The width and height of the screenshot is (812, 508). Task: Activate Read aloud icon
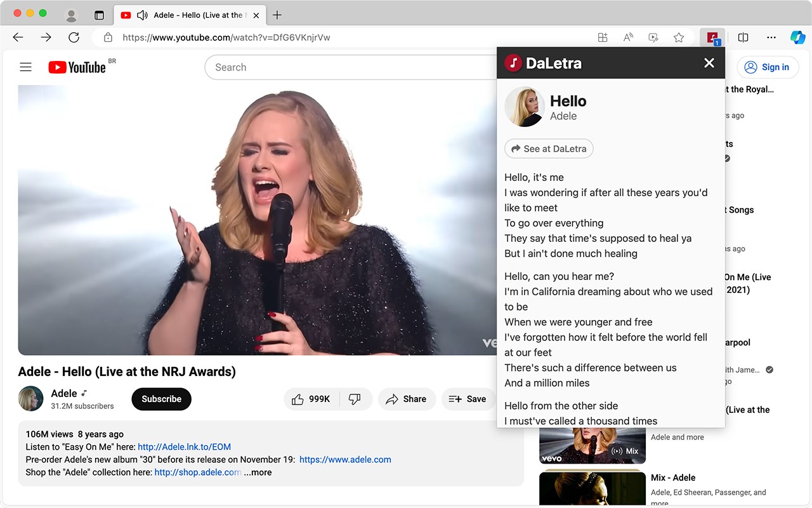pyautogui.click(x=628, y=37)
